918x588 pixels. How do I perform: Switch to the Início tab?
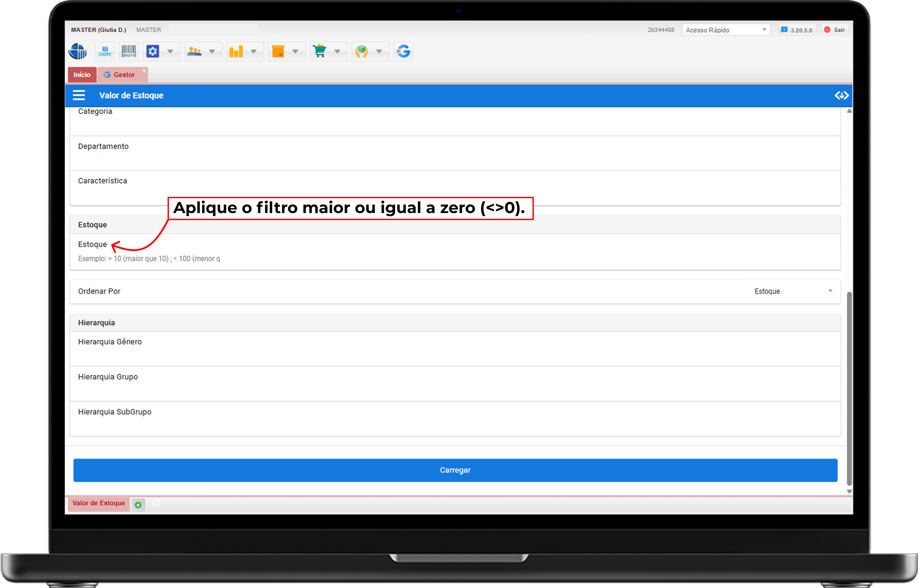click(x=82, y=75)
